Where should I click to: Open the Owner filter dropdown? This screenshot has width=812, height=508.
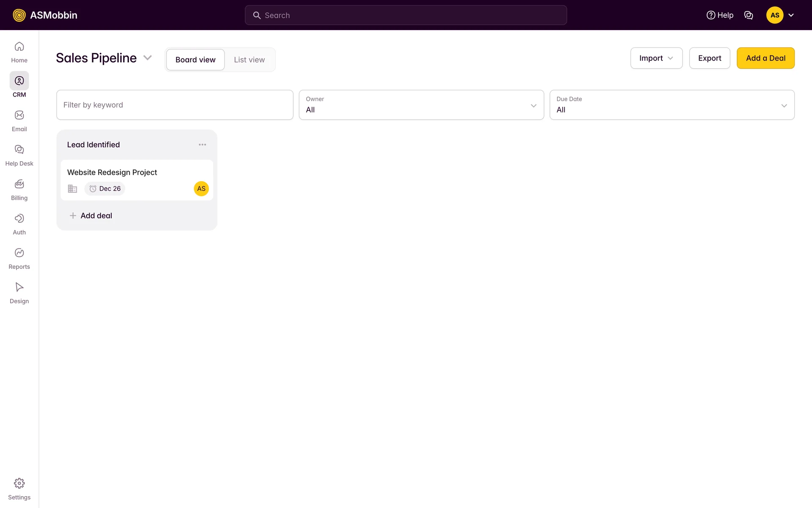coord(421,105)
